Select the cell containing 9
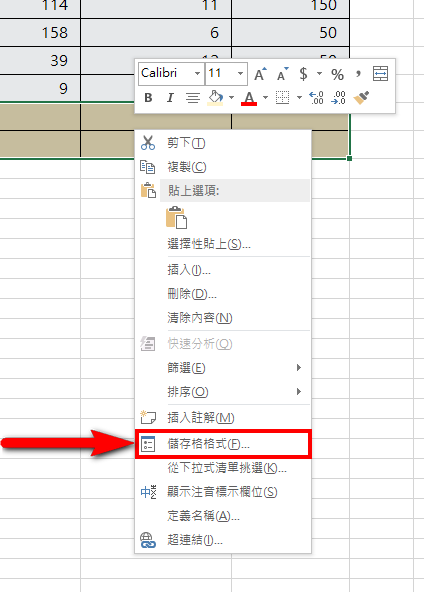424x592 pixels. click(x=40, y=88)
